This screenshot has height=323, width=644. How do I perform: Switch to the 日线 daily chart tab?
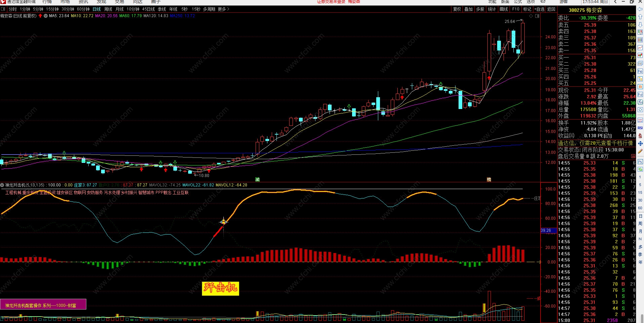[x=97, y=9]
